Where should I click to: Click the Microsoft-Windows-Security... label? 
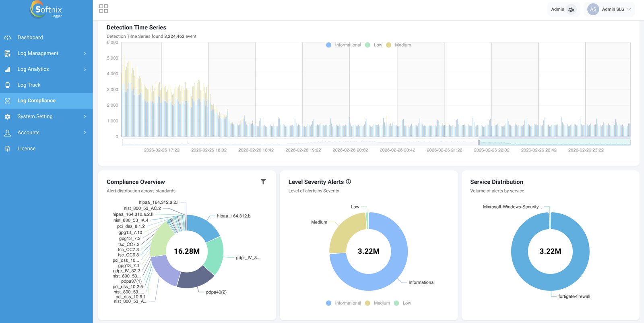click(x=512, y=207)
